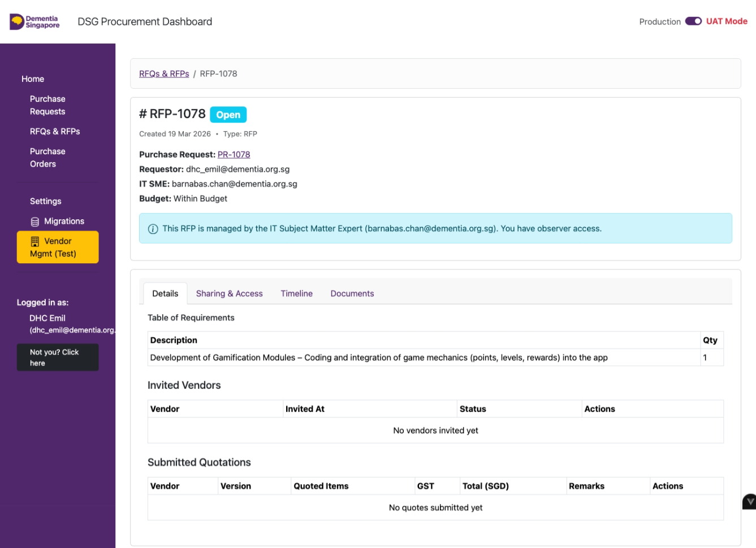
Task: Open Purchase Orders in the sidebar
Action: [47, 158]
